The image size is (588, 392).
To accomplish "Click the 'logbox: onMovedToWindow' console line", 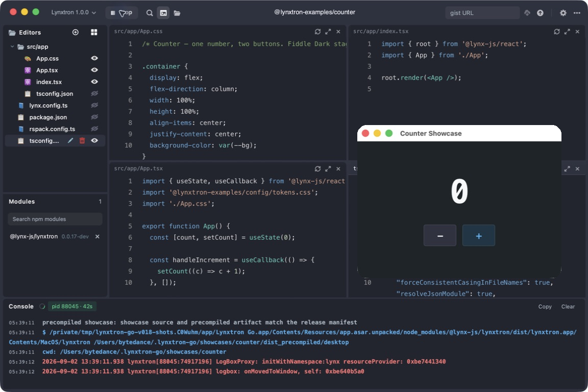I will point(203,372).
